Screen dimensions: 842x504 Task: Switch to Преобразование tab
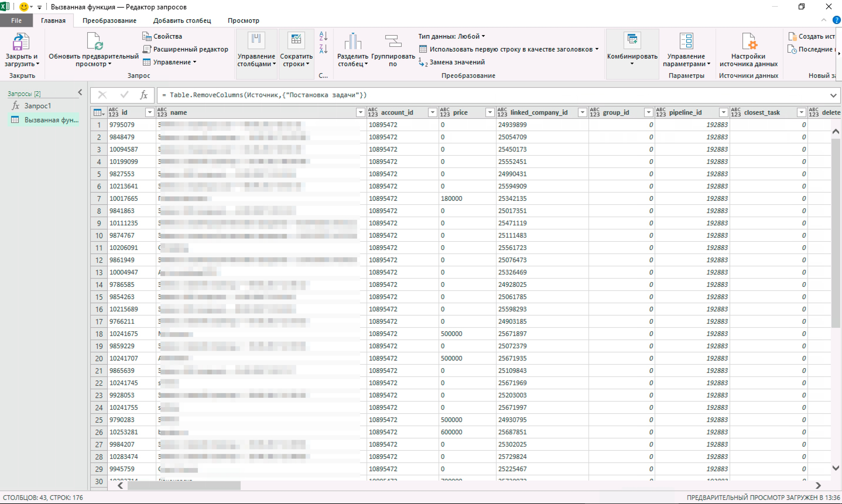(109, 20)
